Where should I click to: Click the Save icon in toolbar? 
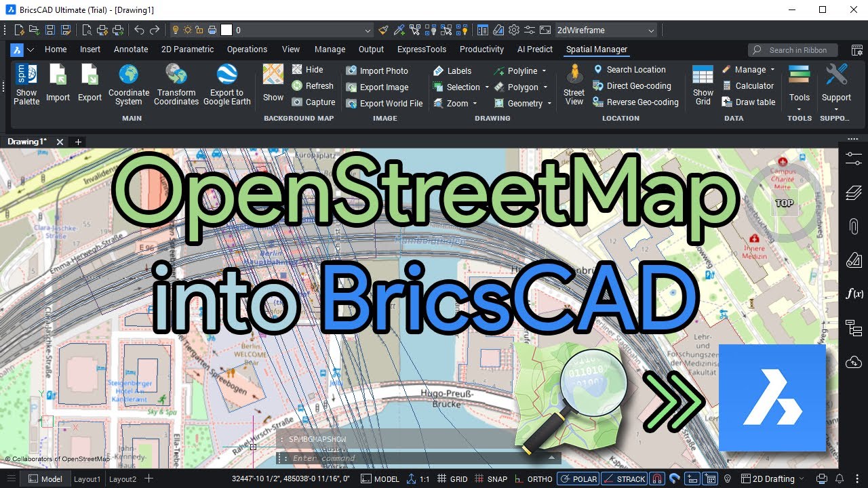50,30
